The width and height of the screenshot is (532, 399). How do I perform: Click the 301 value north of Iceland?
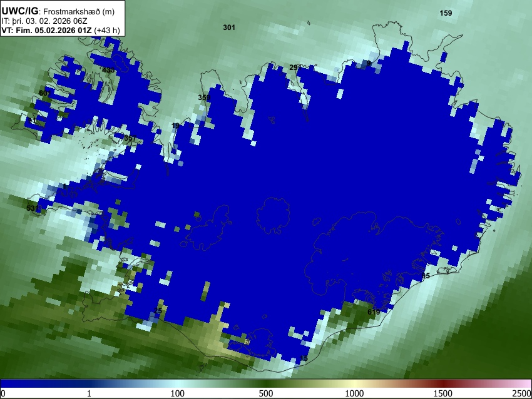229,28
